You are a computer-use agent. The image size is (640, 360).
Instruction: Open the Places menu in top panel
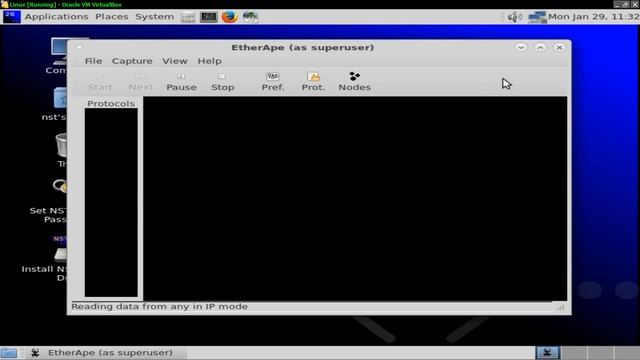coord(111,17)
